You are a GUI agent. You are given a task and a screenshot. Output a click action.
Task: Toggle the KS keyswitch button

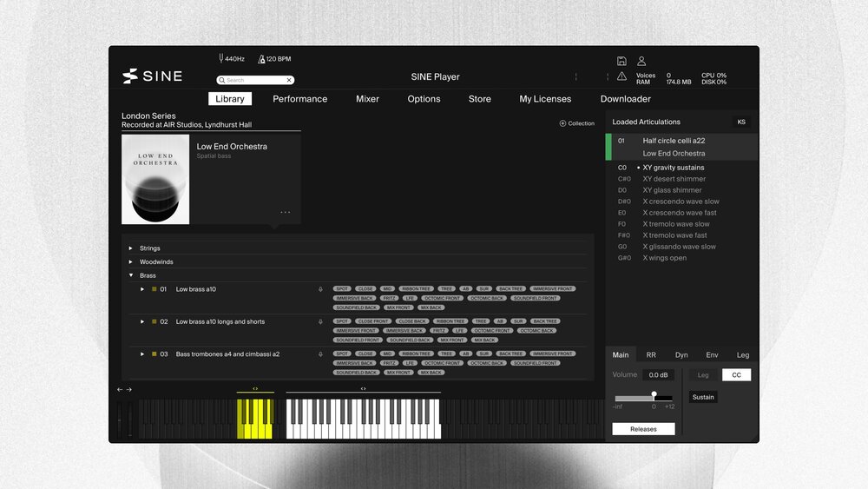tap(741, 122)
